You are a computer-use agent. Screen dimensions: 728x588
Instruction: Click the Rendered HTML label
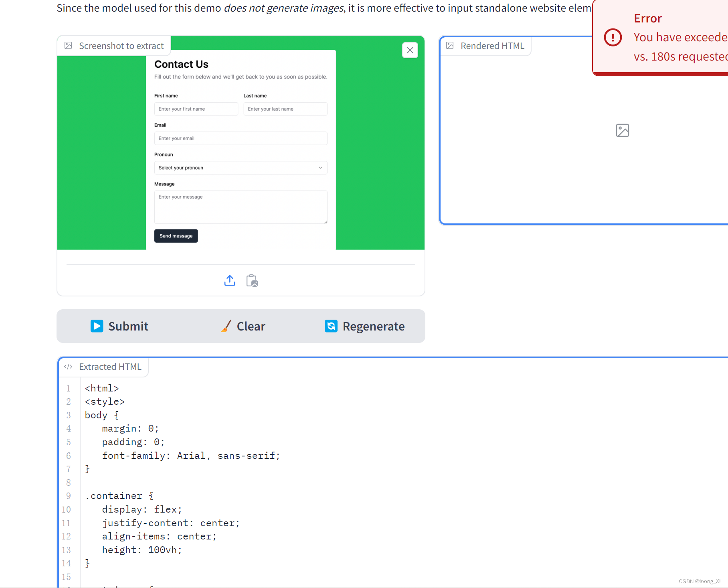coord(492,46)
